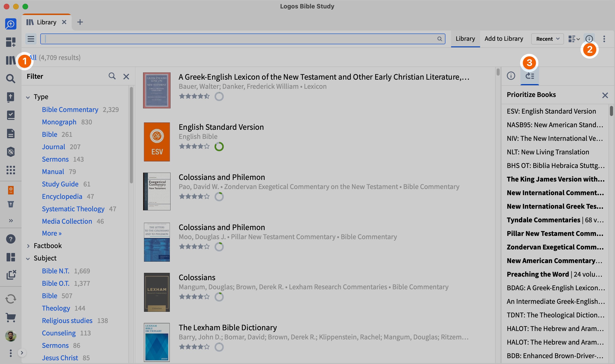Viewport: 615px width, 364px height.
Task: Open the Recent sort dropdown
Action: coord(548,39)
